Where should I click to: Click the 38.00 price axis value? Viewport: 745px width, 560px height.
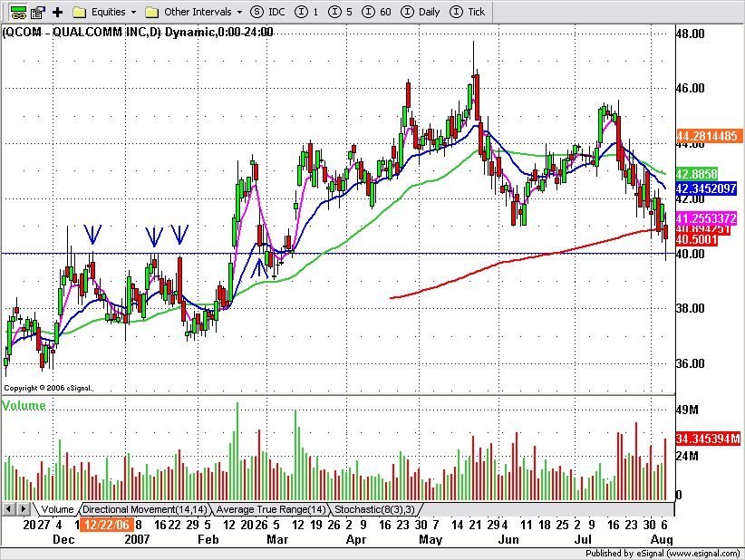[691, 308]
